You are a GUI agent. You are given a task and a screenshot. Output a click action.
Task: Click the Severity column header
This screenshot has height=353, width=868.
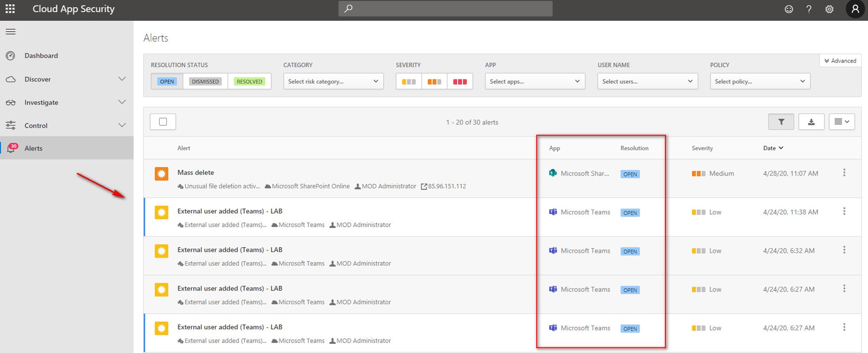702,148
